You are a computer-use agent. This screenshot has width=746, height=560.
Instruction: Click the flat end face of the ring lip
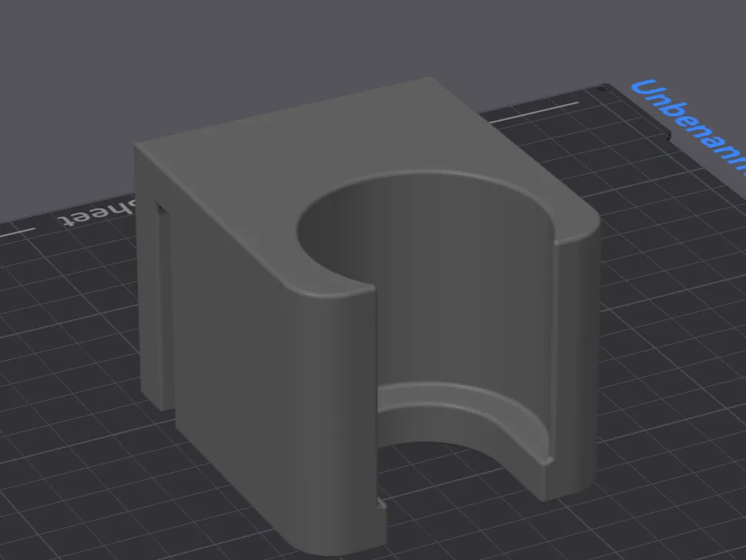coord(548,461)
